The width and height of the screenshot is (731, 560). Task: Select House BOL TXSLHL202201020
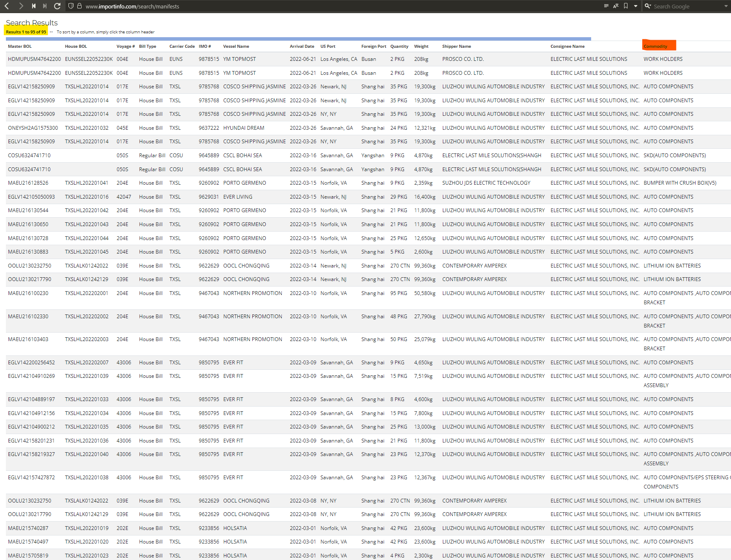coord(87,542)
